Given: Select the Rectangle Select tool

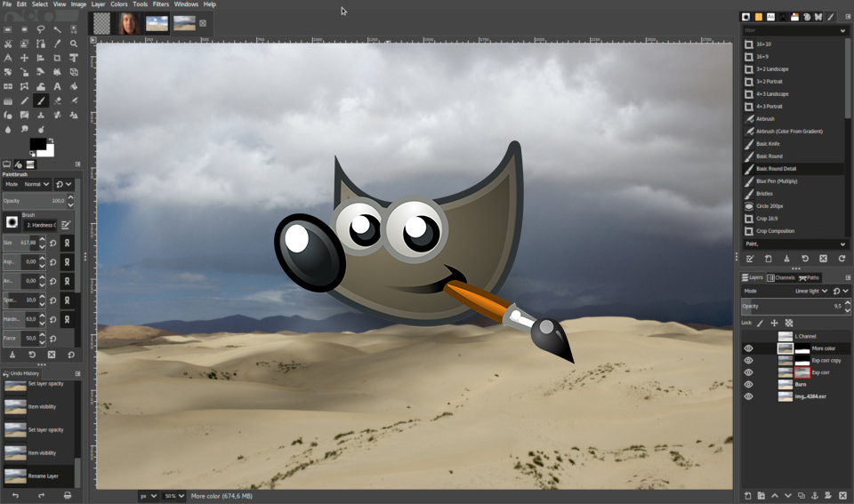Looking at the screenshot, I should pos(8,29).
